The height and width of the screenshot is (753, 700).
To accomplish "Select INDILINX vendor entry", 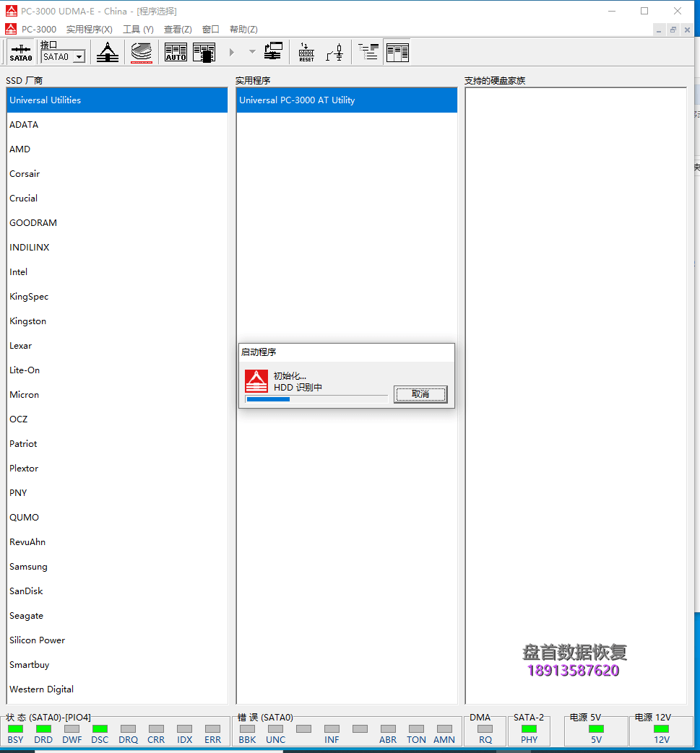I will pyautogui.click(x=117, y=248).
